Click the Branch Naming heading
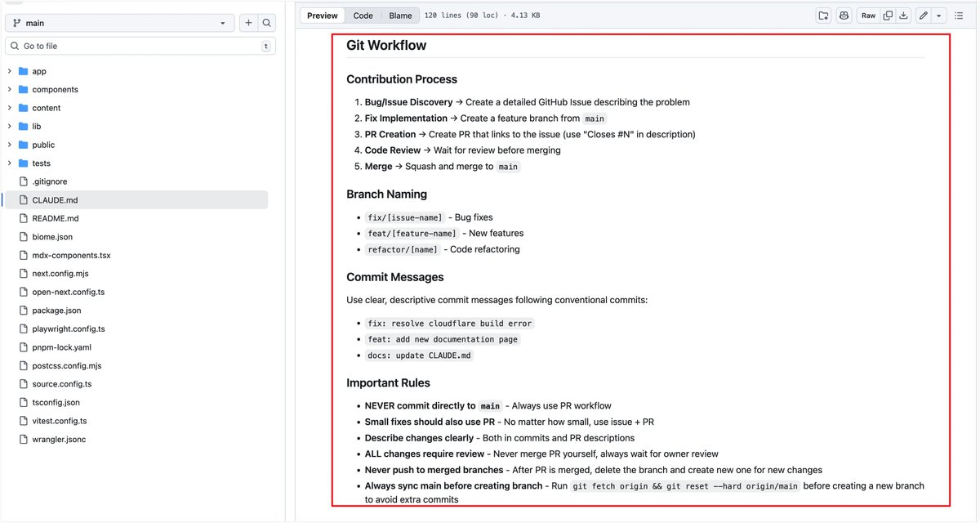 (387, 194)
